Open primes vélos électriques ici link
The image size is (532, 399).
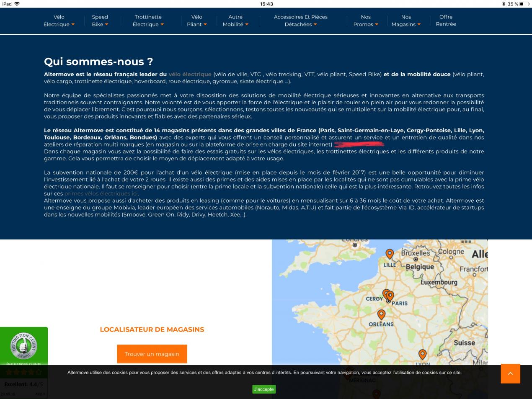pos(101,193)
